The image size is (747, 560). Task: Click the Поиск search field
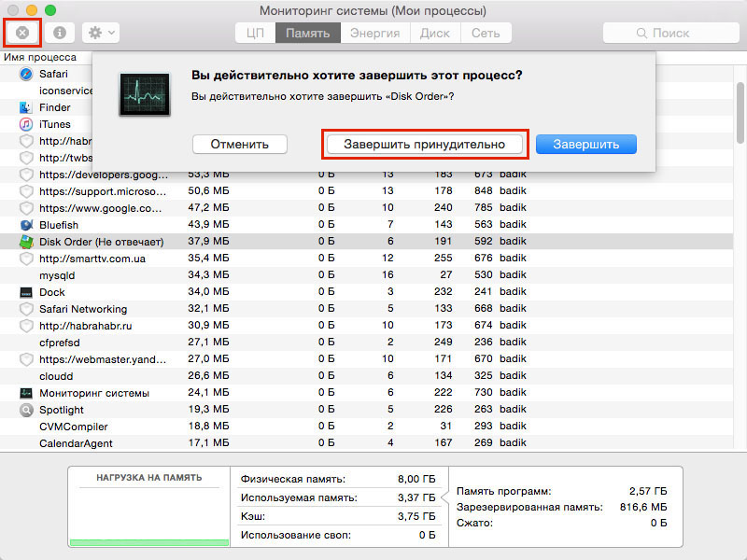670,33
